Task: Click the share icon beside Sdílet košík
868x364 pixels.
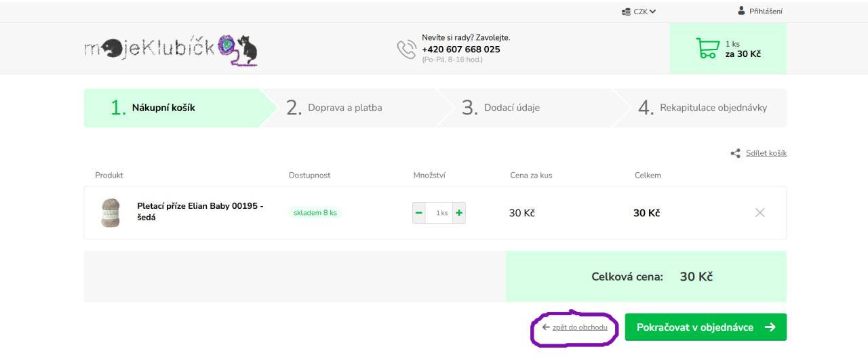Action: [x=735, y=153]
